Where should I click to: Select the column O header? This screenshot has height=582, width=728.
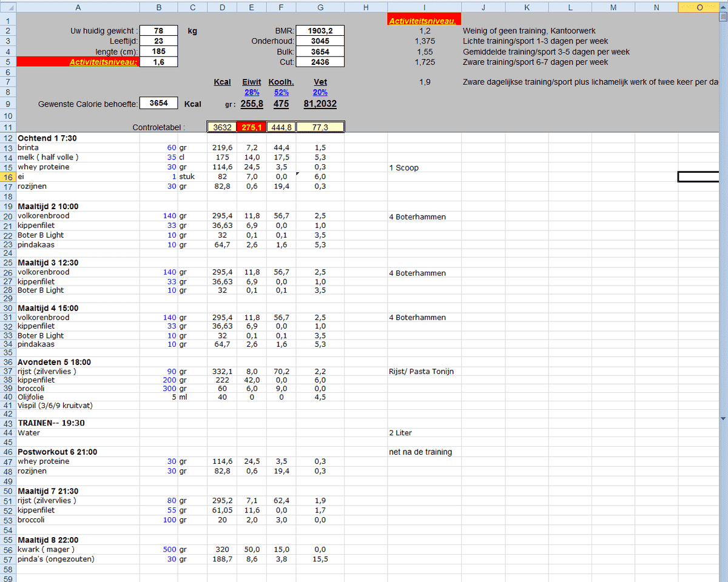pos(699,7)
